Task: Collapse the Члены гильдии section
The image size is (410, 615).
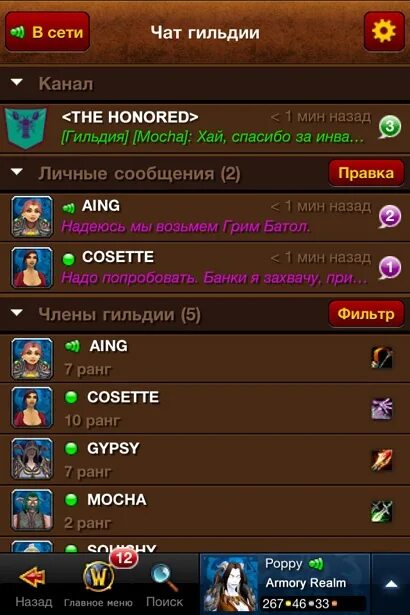Action: coord(17,313)
